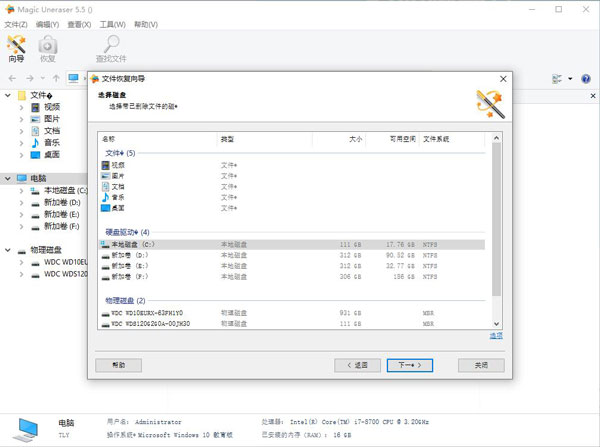Screen dimensions: 600x447
Task: Navigate up one level arrow
Action: (x=56, y=78)
